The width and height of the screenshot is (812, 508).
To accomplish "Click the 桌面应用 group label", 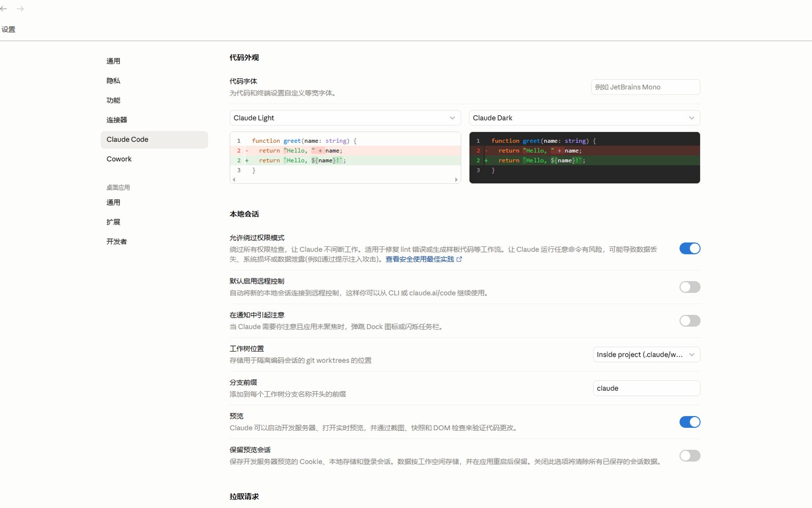I will click(x=118, y=187).
